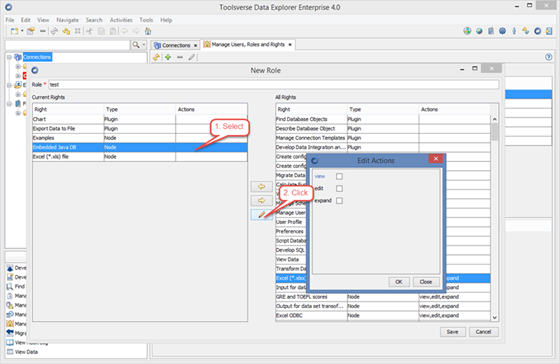Screen dimensions: 560x364
Task: Select Describe Database Object in All Rights
Action: pyautogui.click(x=383, y=129)
